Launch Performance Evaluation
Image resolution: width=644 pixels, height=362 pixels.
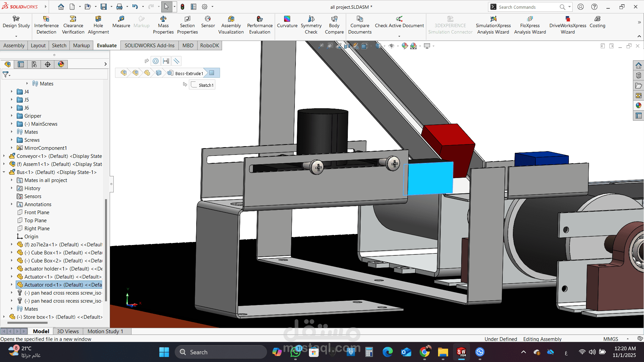[260, 25]
